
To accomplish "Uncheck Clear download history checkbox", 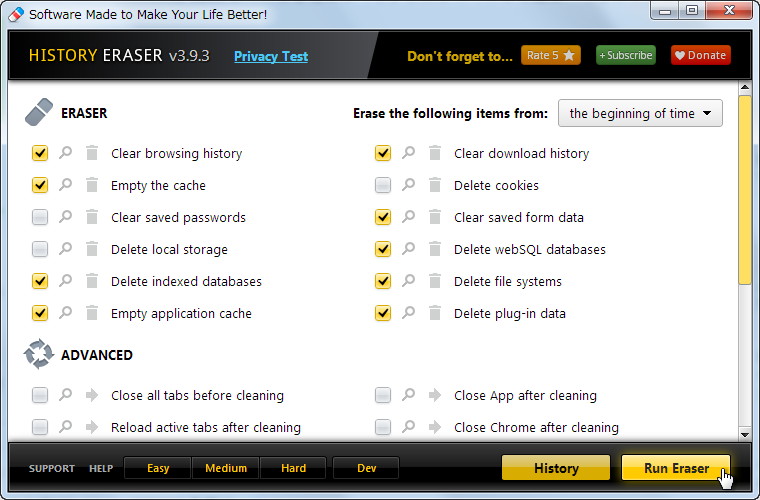I will coord(383,153).
